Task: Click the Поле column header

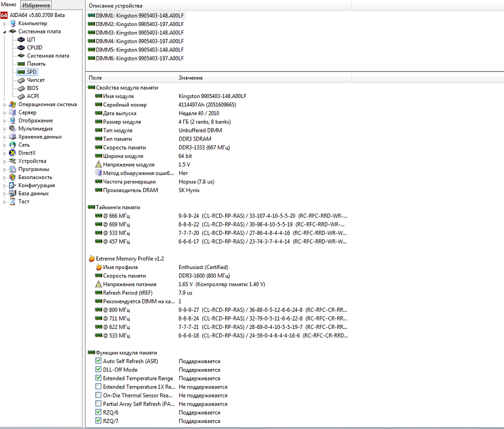Action: click(131, 77)
